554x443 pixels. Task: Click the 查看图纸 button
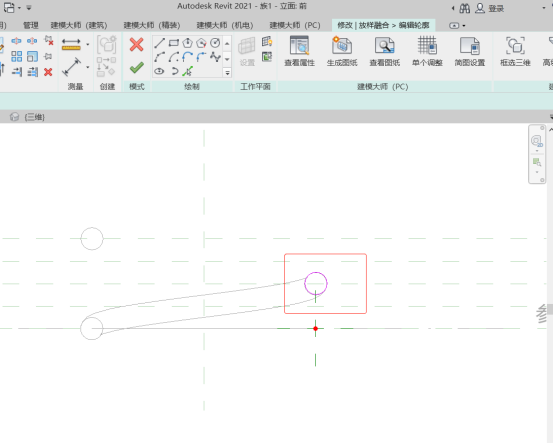[385, 51]
